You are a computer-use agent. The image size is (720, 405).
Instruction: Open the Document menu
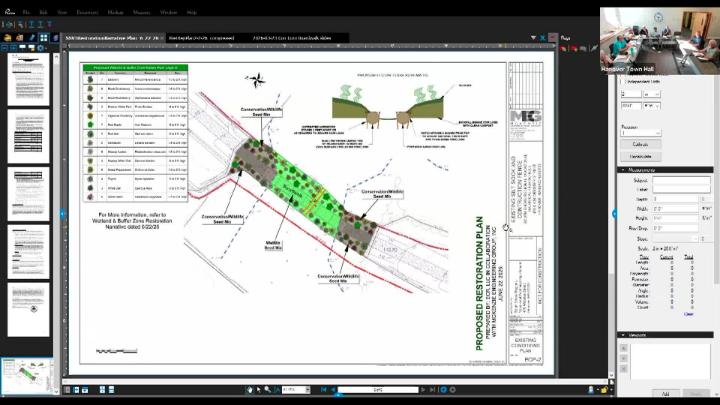click(x=87, y=12)
